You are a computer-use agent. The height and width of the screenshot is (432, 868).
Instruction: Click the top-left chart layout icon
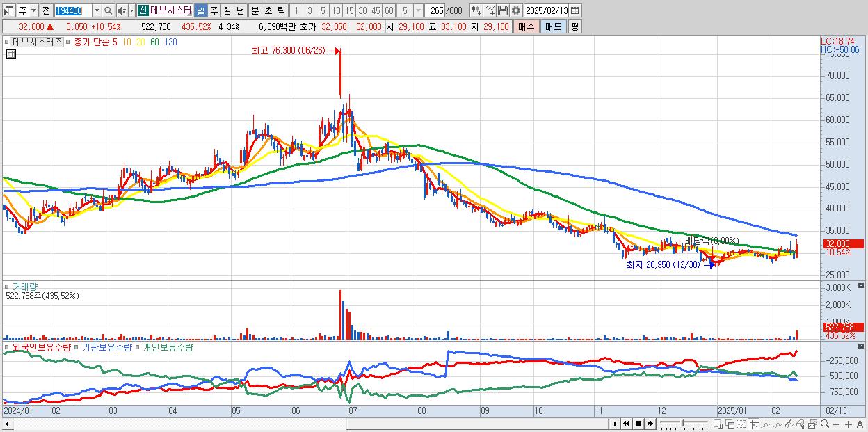tap(8, 10)
